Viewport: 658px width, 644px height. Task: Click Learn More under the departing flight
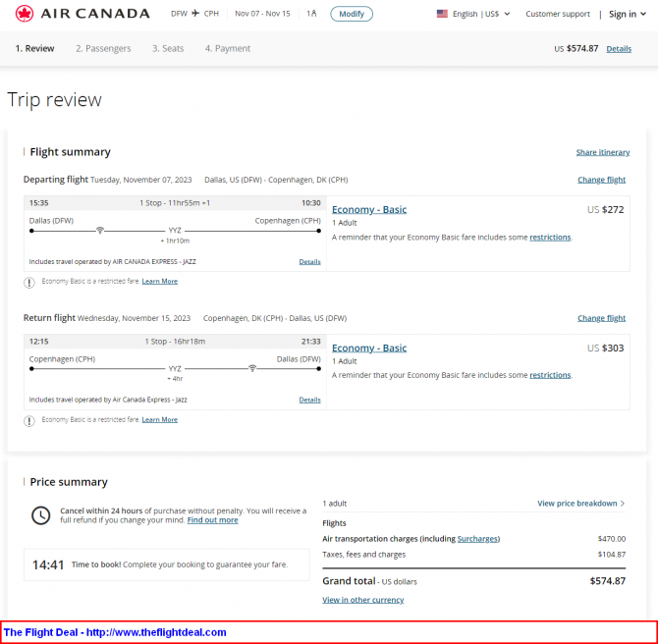tap(159, 281)
